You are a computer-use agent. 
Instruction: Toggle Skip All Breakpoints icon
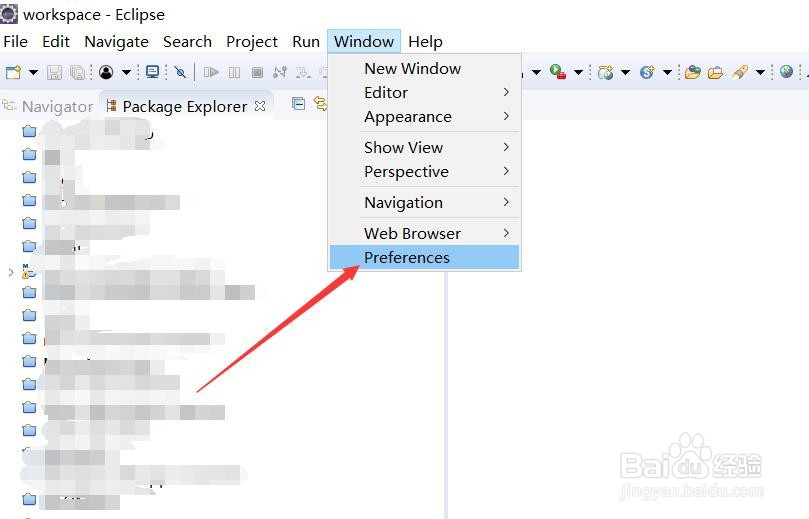pos(180,72)
